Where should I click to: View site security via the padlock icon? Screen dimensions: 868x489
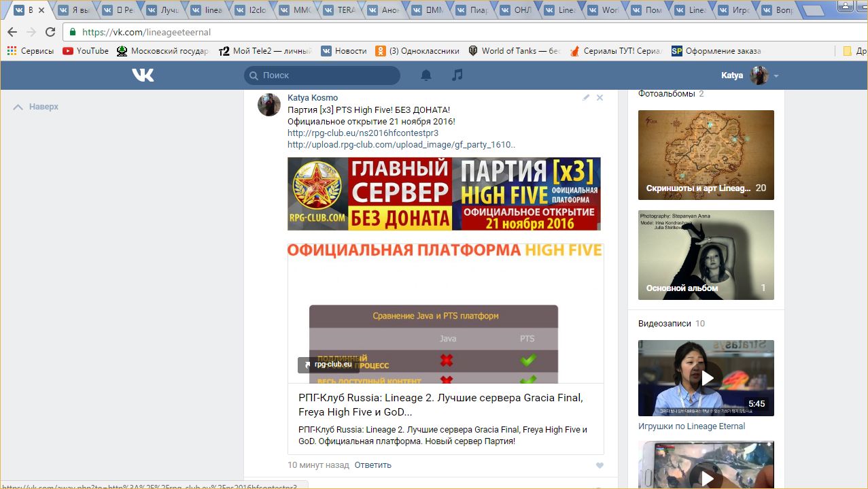pos(73,32)
